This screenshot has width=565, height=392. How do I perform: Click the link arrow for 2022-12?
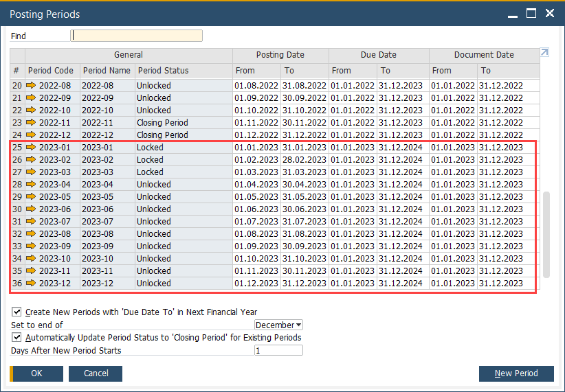point(32,135)
